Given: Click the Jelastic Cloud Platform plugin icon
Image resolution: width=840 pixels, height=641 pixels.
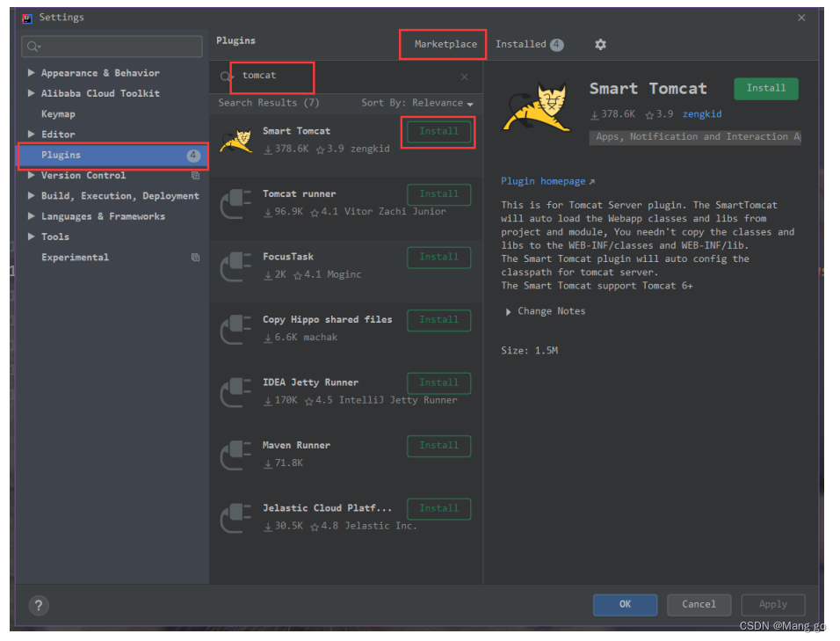Looking at the screenshot, I should [235, 518].
